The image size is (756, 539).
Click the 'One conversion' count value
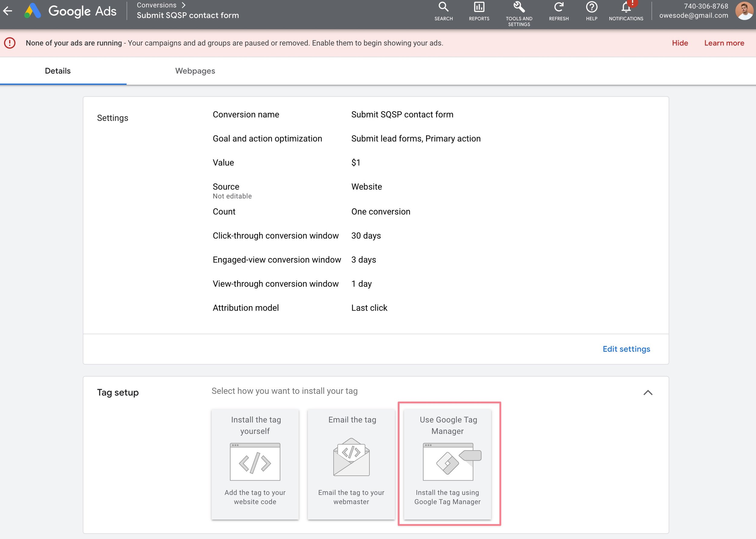click(380, 212)
